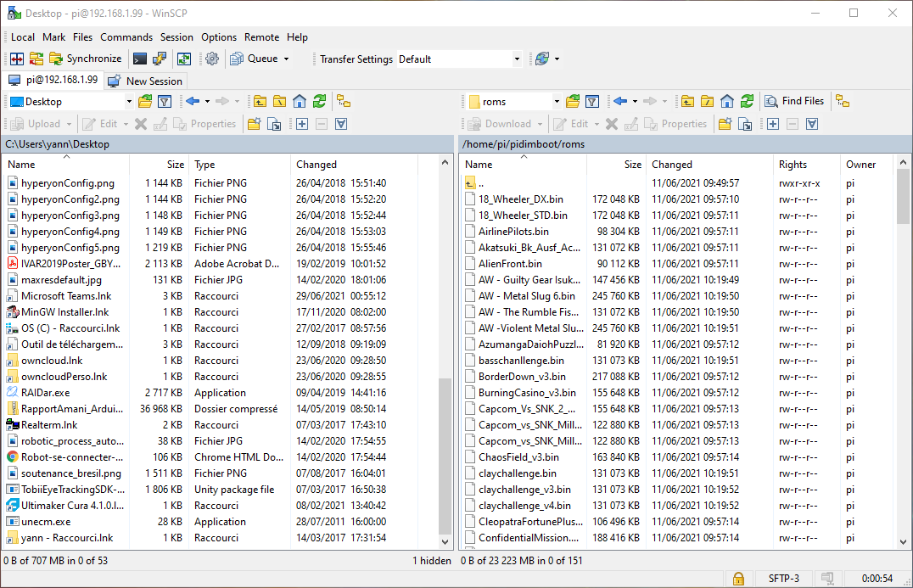Screen dimensions: 913x588
Task: Sort local files by Changed column
Action: coord(354,165)
